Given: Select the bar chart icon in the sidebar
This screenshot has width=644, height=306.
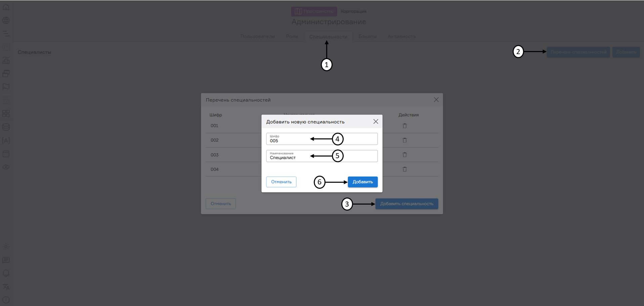Looking at the screenshot, I should pyautogui.click(x=6, y=60).
